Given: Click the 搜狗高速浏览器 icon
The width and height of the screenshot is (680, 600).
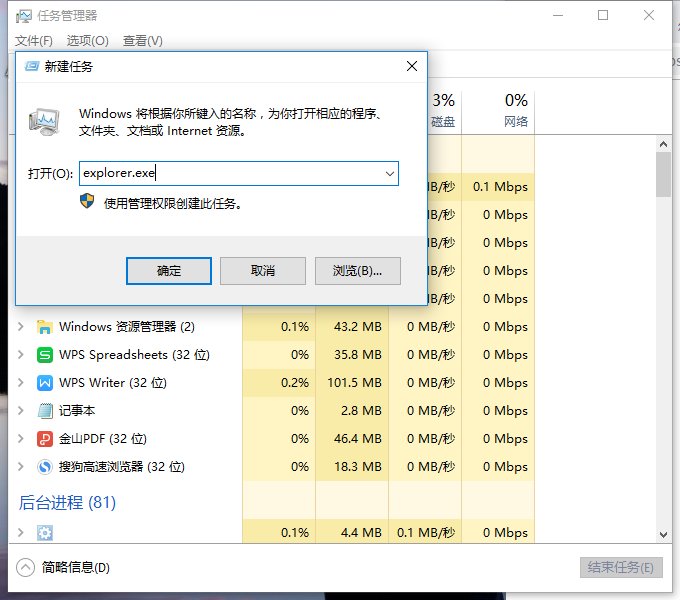Looking at the screenshot, I should 45,467.
